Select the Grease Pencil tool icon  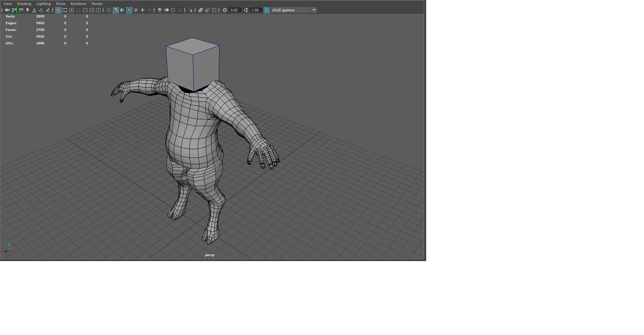(48, 10)
